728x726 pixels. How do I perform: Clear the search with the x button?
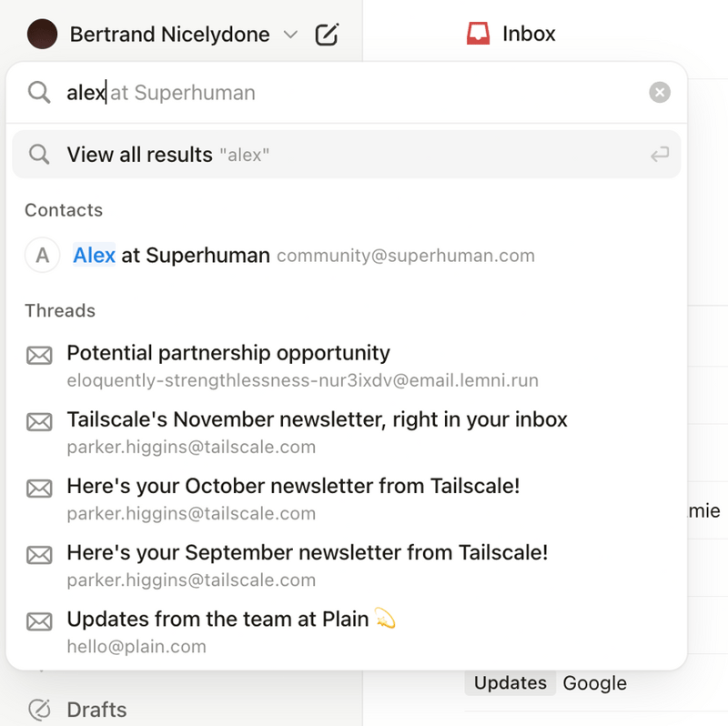point(659,92)
